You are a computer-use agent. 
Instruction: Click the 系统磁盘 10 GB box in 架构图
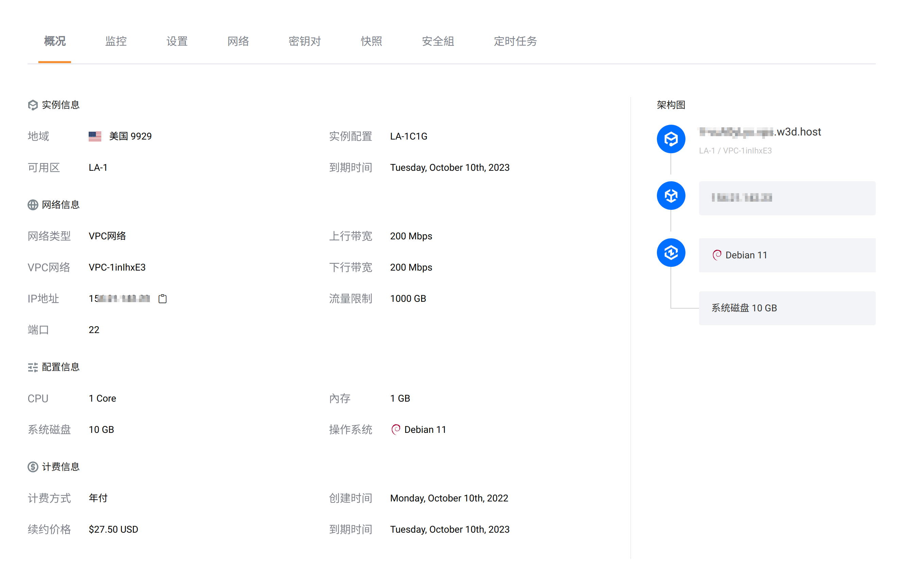(787, 308)
